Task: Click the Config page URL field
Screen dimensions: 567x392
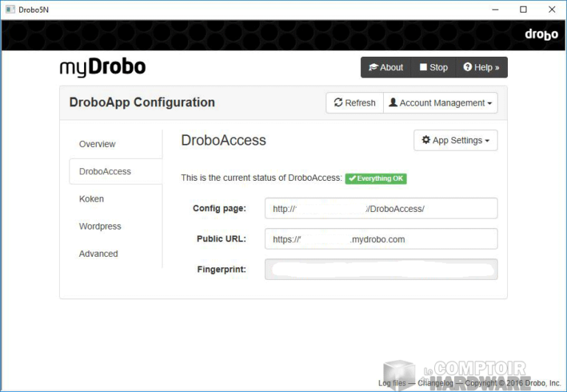Action: [x=381, y=209]
